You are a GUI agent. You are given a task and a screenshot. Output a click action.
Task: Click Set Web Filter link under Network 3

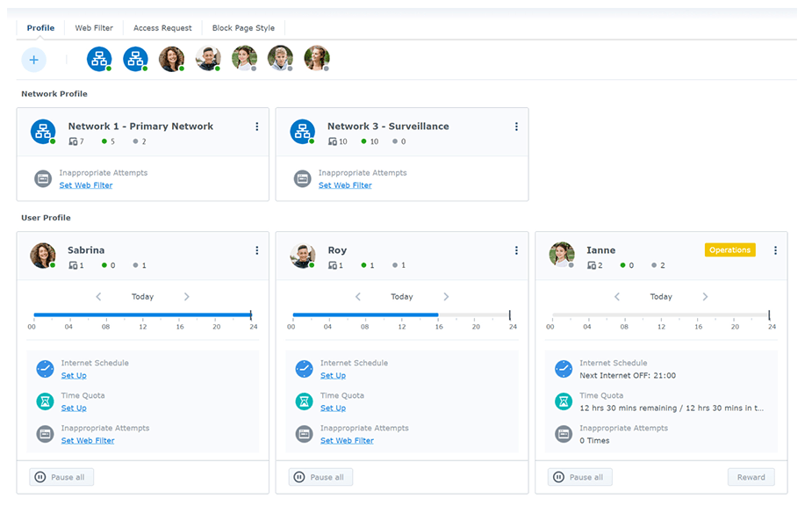(345, 185)
